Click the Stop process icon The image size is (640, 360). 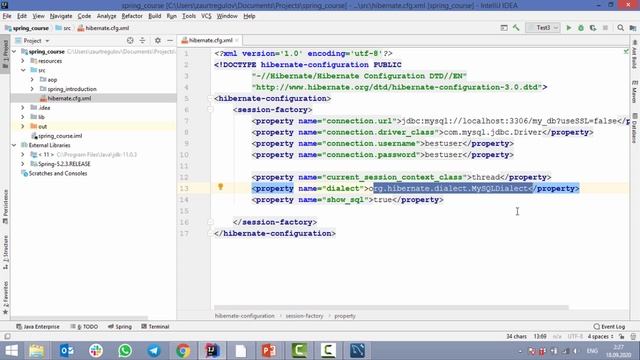tap(605, 28)
